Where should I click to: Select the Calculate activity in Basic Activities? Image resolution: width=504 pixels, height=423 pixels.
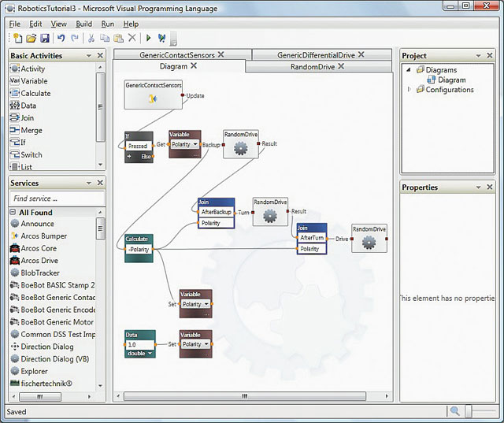(35, 93)
